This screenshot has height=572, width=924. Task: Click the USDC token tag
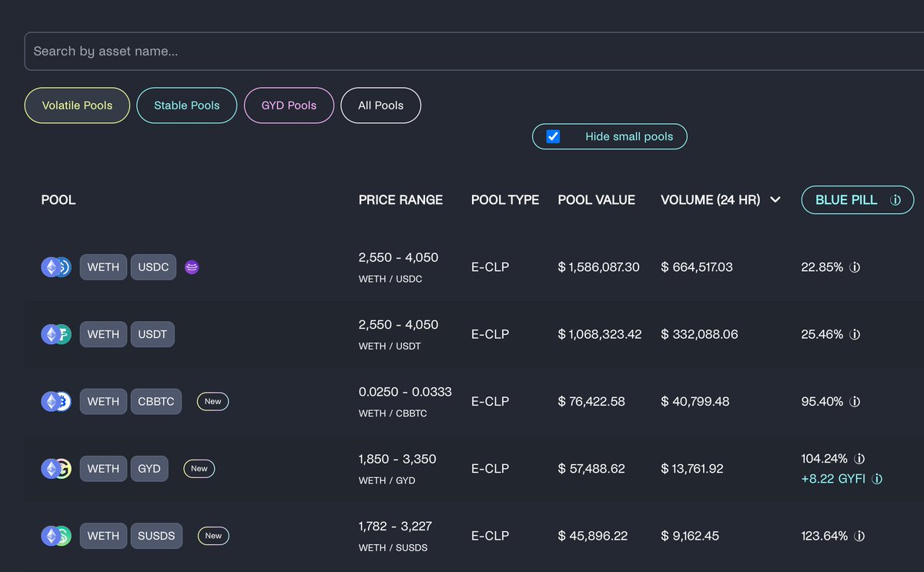(153, 267)
